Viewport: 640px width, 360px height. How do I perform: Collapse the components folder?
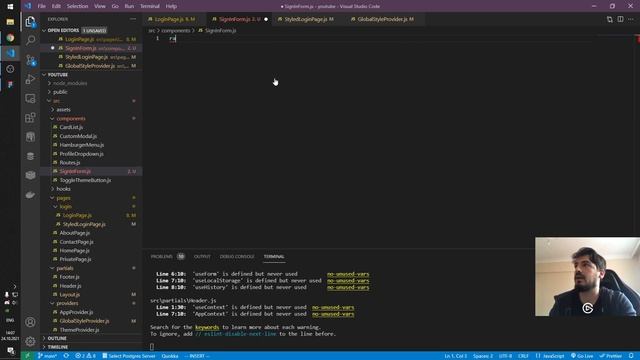pyautogui.click(x=71, y=119)
